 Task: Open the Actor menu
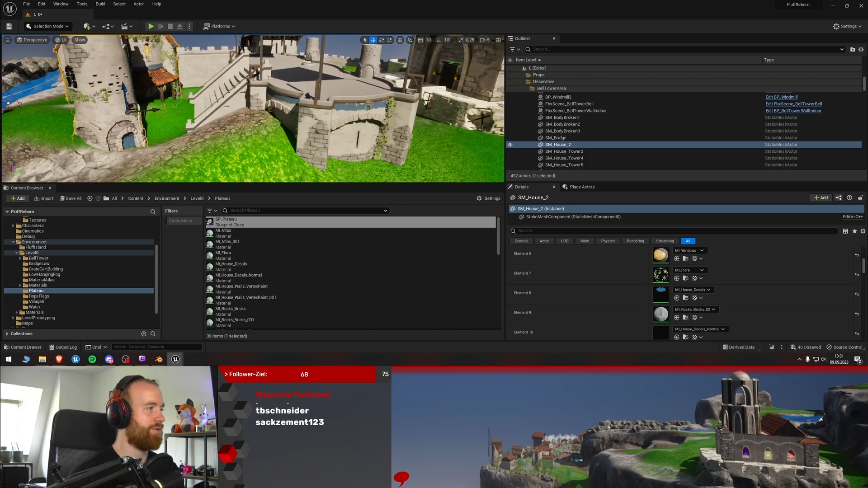tap(139, 4)
